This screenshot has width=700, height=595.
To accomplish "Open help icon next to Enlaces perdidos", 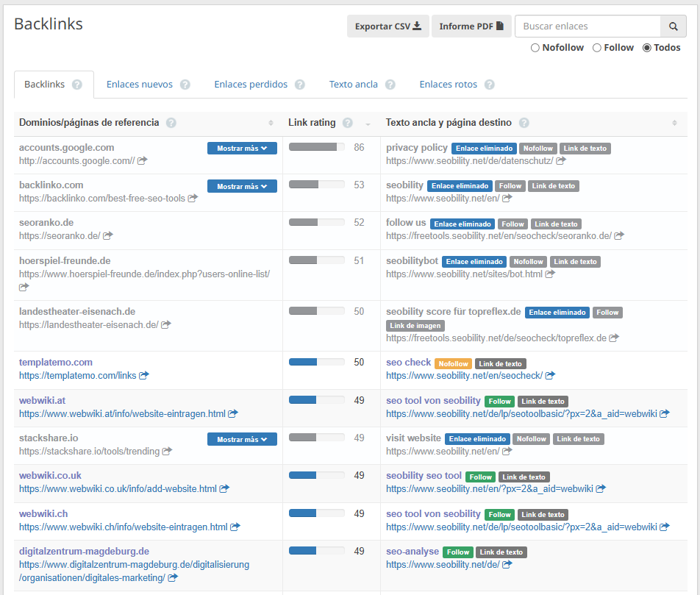I will pos(299,85).
